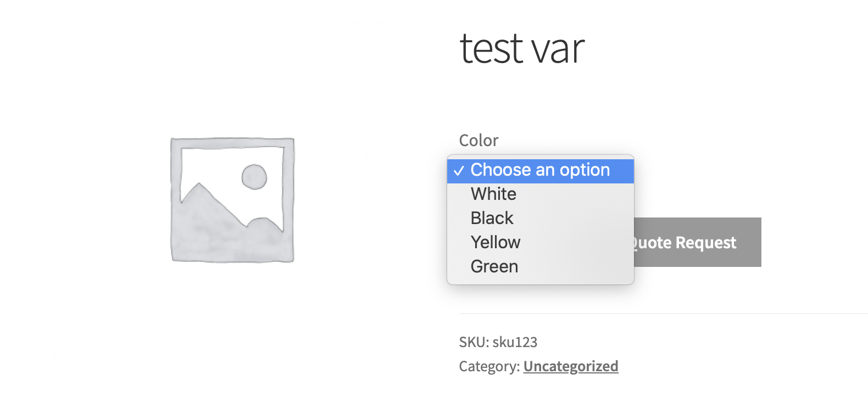Viewport: 868px width, 402px height.
Task: Keep the highlighted Choose an option entry
Action: (x=541, y=170)
